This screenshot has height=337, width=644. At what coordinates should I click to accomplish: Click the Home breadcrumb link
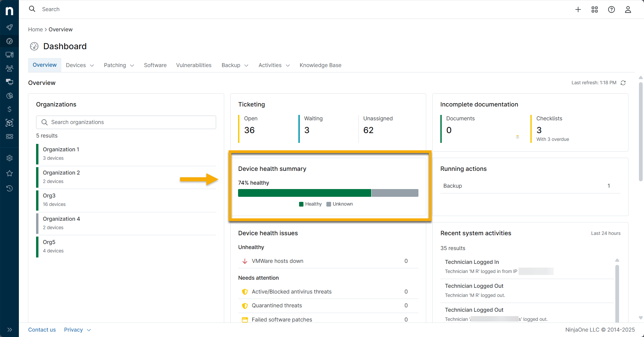(35, 30)
